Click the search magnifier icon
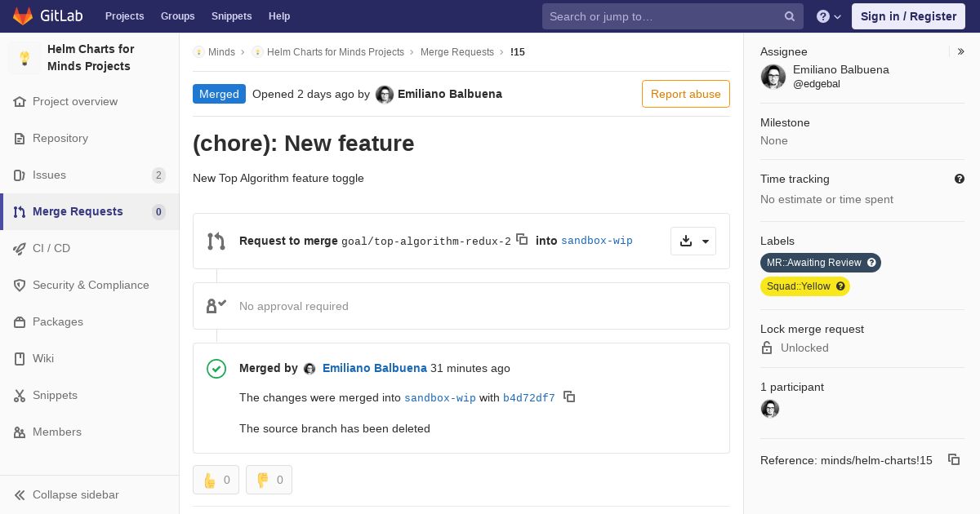This screenshot has height=514, width=980. point(790,16)
